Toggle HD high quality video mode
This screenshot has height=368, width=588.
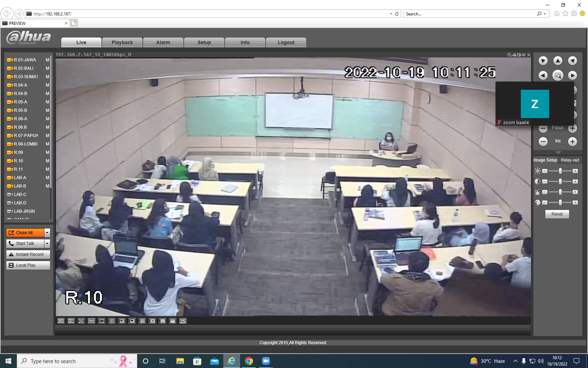pyautogui.click(x=61, y=321)
